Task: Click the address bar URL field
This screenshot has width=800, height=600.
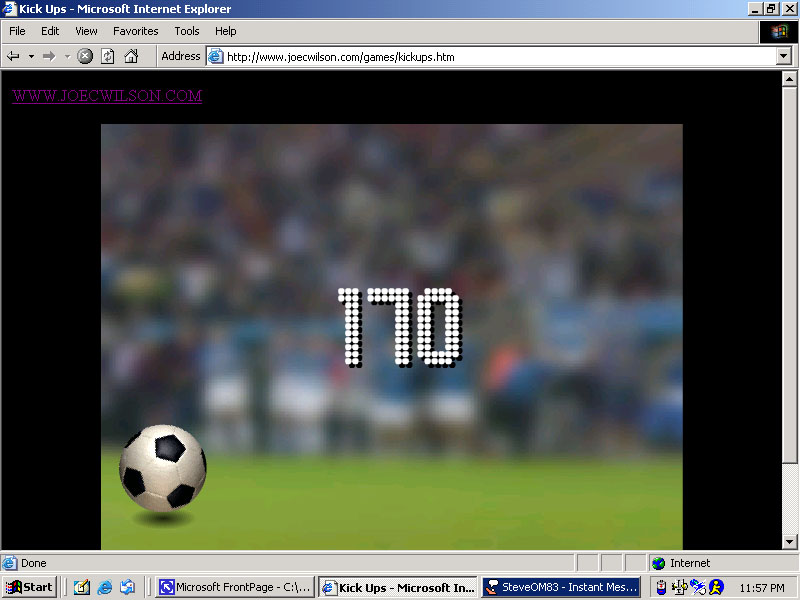Action: coord(495,57)
